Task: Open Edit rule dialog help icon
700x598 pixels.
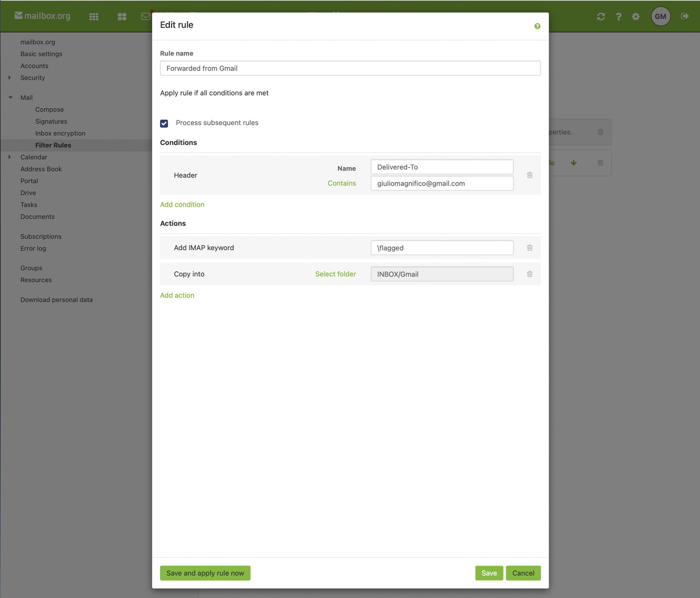Action: click(537, 26)
